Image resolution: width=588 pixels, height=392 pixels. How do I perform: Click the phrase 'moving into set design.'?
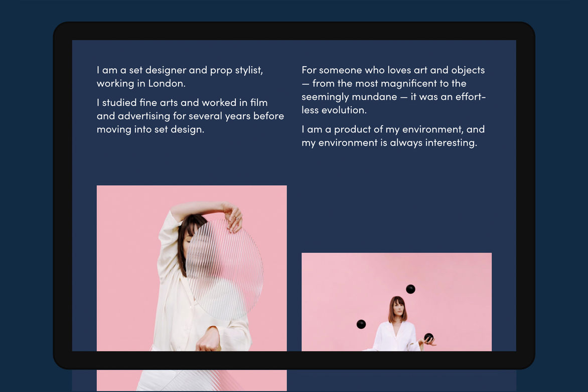[151, 129]
